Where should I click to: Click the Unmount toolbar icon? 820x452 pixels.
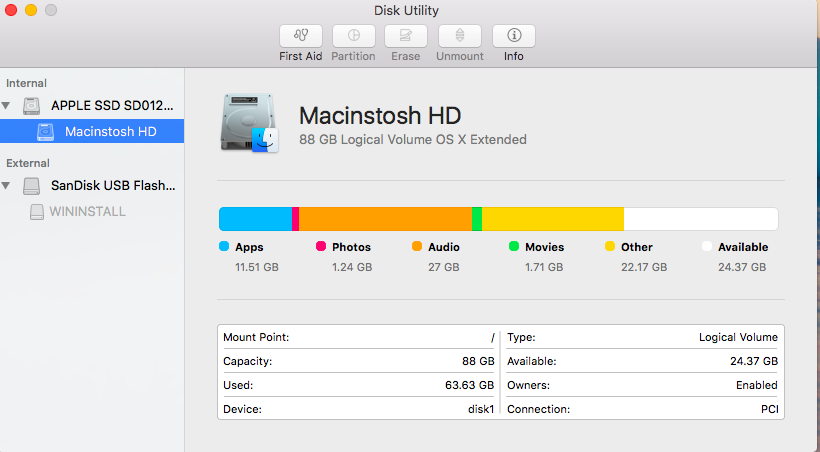460,36
